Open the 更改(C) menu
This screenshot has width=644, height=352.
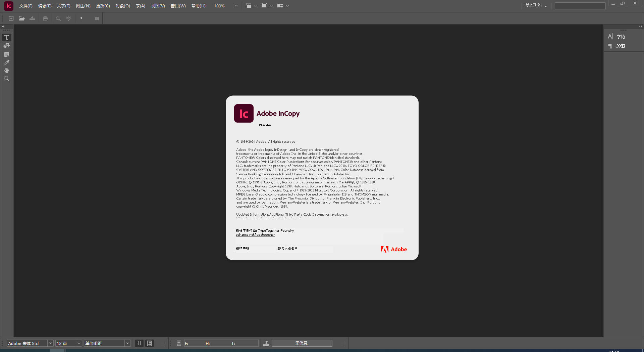coord(103,6)
